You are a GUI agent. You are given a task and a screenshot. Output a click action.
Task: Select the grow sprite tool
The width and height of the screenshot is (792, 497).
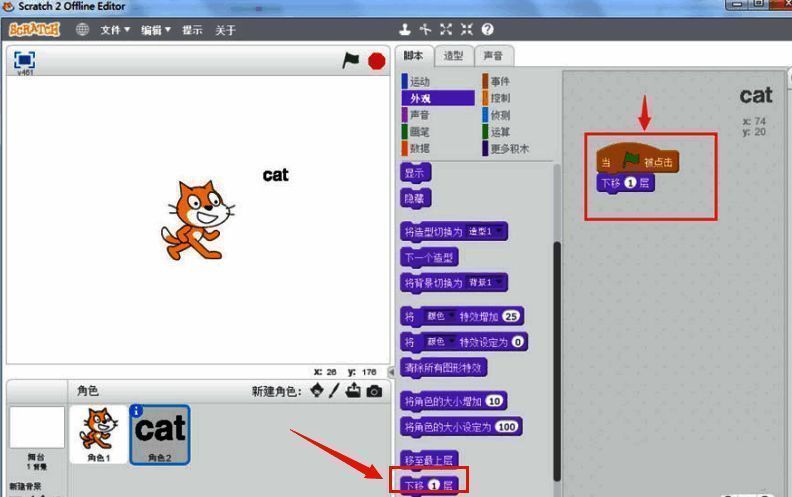(446, 30)
